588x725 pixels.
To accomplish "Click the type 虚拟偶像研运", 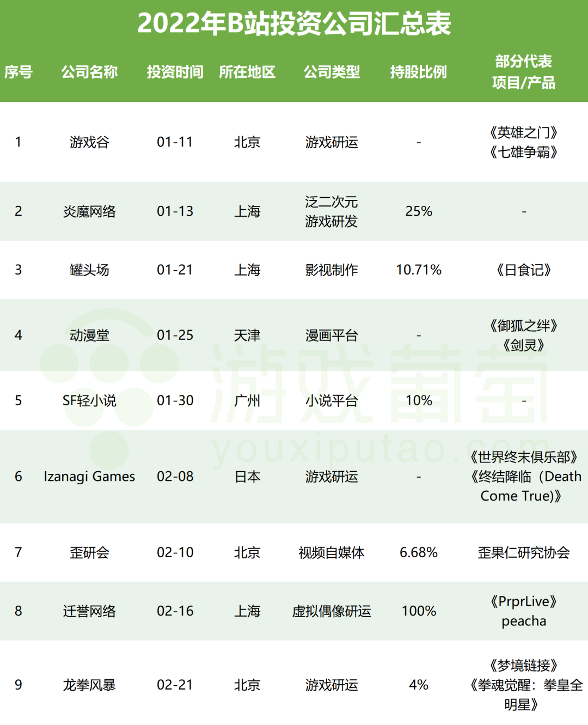I will (x=332, y=611).
